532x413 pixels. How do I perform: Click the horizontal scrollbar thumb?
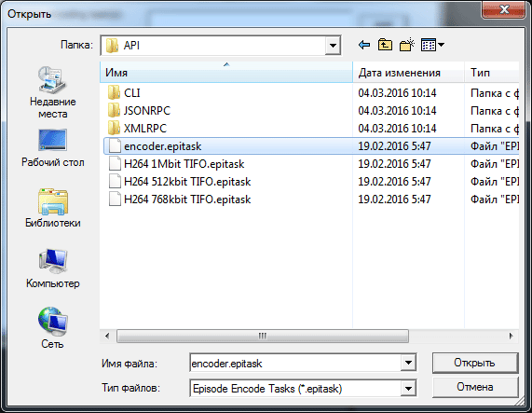coord(263,336)
